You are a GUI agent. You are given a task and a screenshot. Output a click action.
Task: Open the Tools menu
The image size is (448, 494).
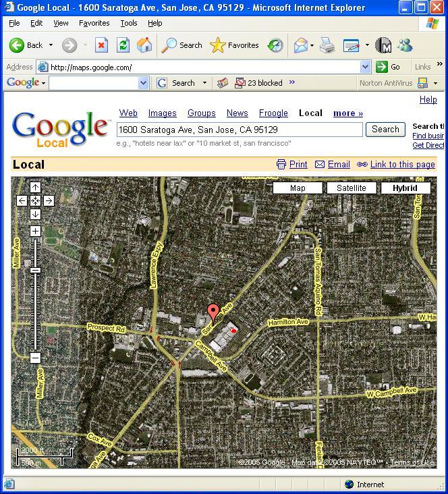(x=128, y=23)
